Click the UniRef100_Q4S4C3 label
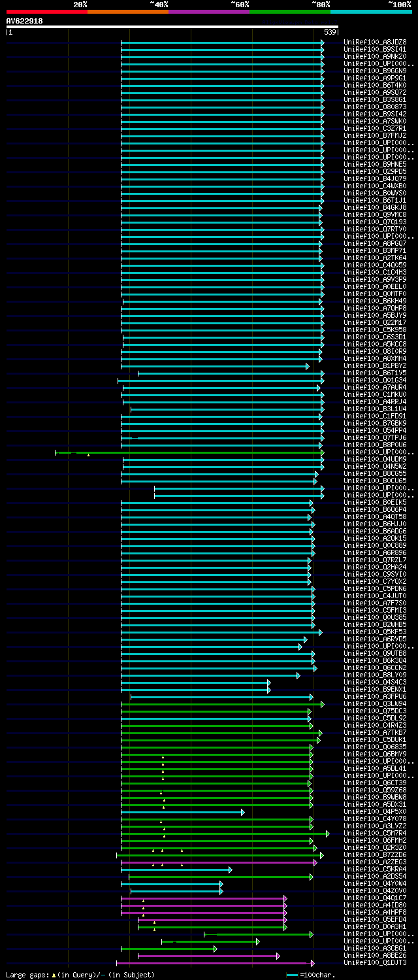This screenshot has height=980, width=418. click(x=376, y=682)
